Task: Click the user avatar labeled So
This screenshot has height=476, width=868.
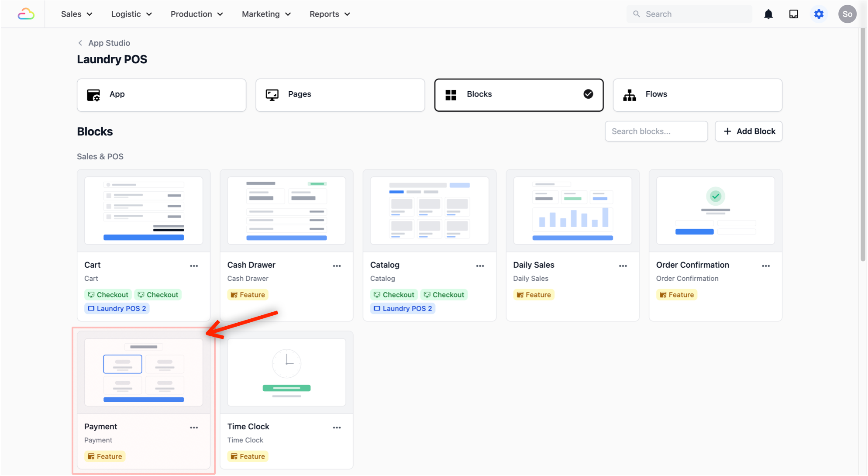Action: pyautogui.click(x=847, y=14)
